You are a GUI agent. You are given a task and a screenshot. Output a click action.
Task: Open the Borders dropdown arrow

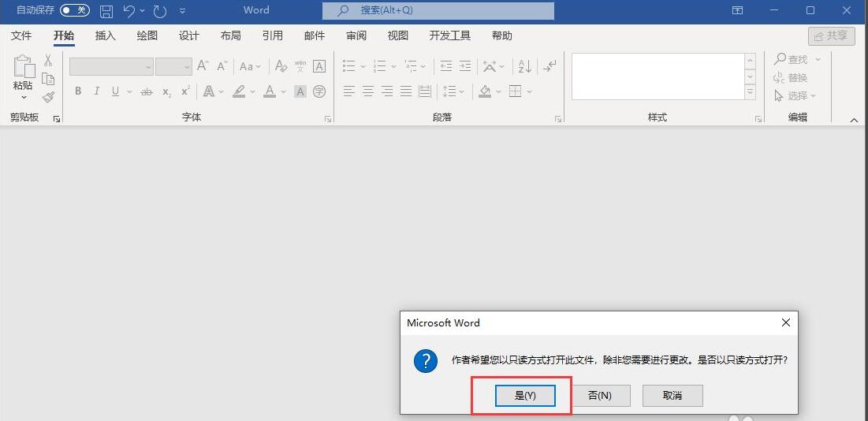coord(530,91)
